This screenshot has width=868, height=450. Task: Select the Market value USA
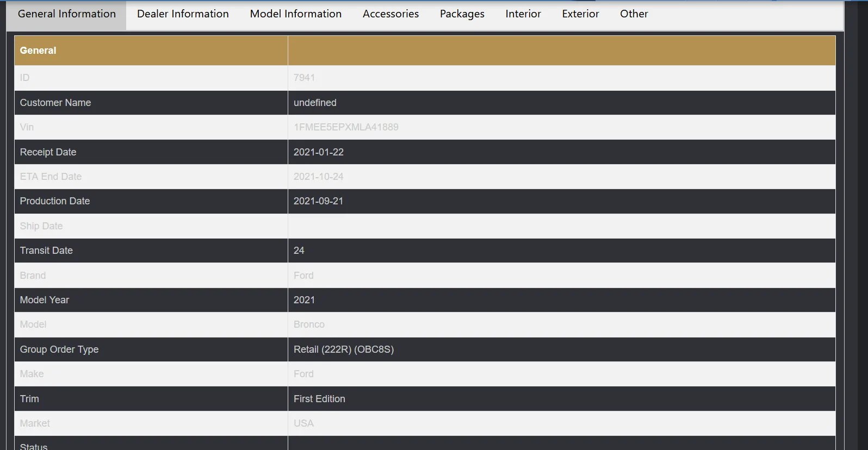point(303,423)
